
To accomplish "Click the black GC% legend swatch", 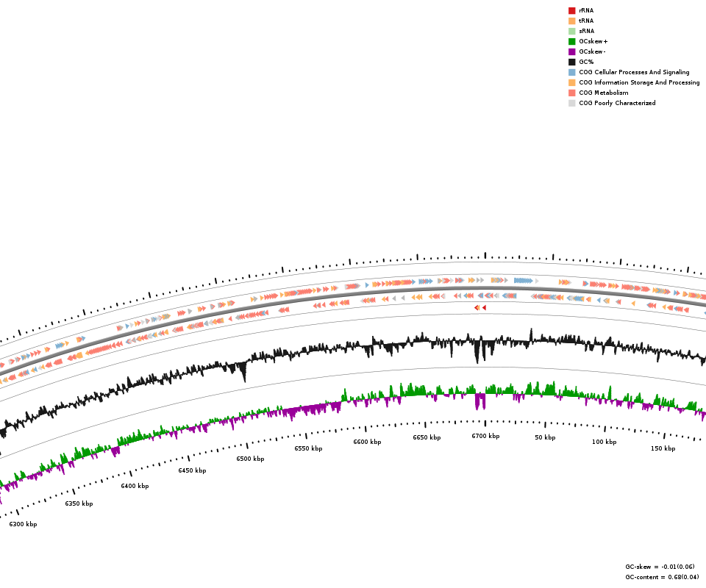I will [x=571, y=62].
